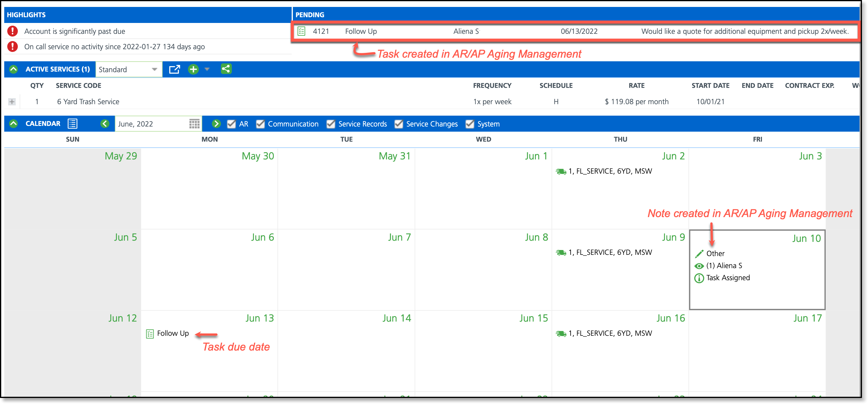Open the add service dropdown arrow

207,69
